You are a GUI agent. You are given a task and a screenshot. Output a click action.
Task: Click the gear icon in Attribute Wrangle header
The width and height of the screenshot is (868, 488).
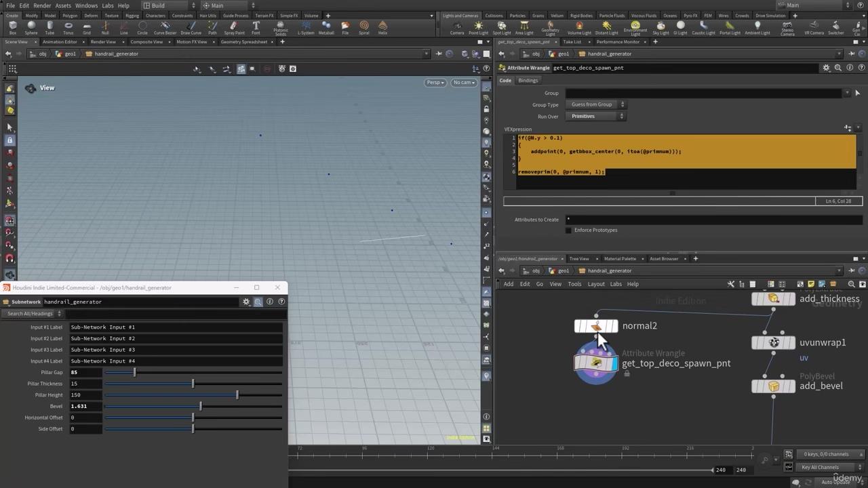click(x=826, y=68)
